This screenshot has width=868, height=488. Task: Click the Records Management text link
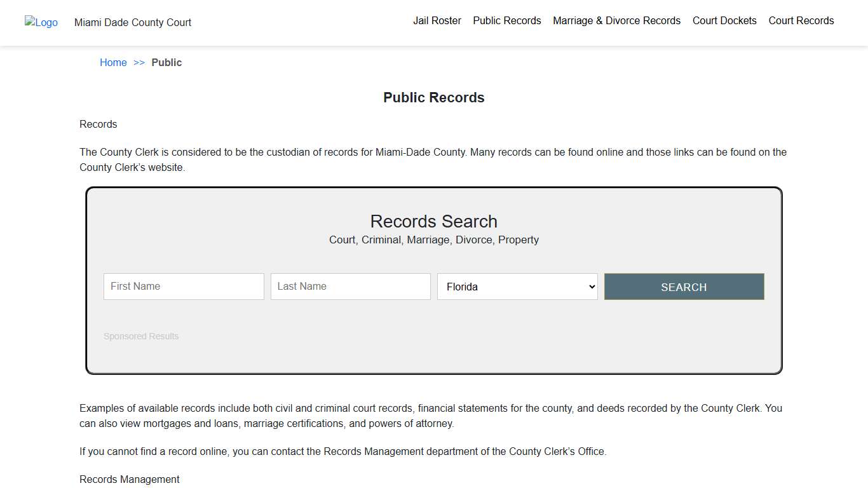coord(129,479)
